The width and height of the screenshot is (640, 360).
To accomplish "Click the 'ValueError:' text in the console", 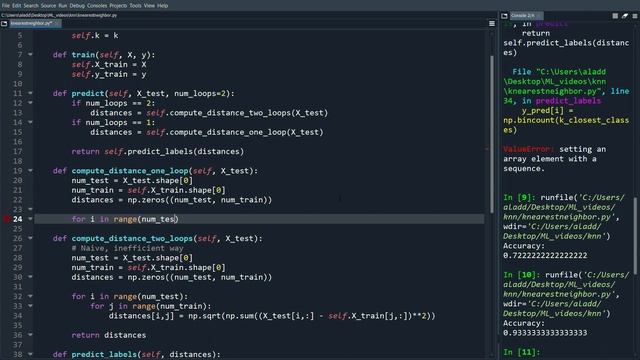I will point(529,149).
